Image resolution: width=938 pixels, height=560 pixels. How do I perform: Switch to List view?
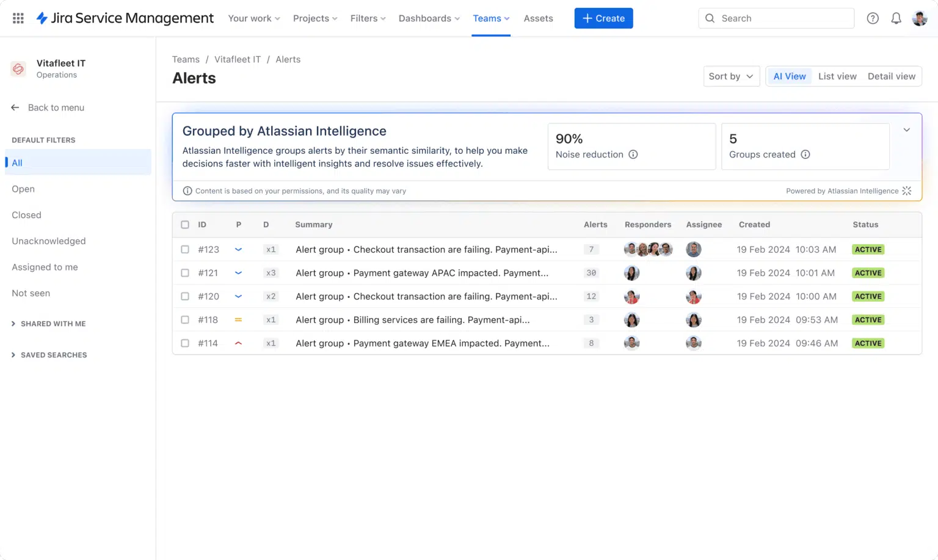[837, 76]
